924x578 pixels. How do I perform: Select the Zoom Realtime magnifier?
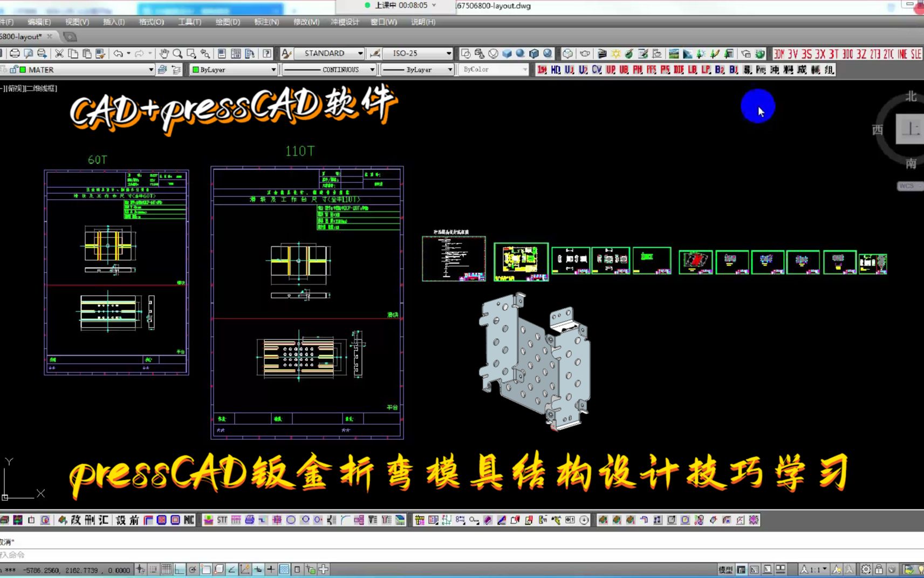[x=177, y=53]
